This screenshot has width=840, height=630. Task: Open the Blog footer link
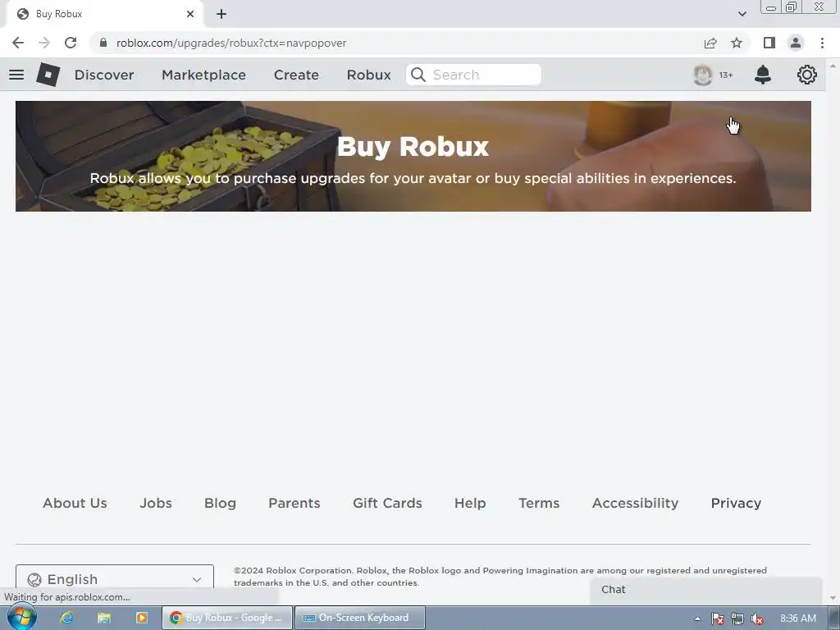point(220,503)
